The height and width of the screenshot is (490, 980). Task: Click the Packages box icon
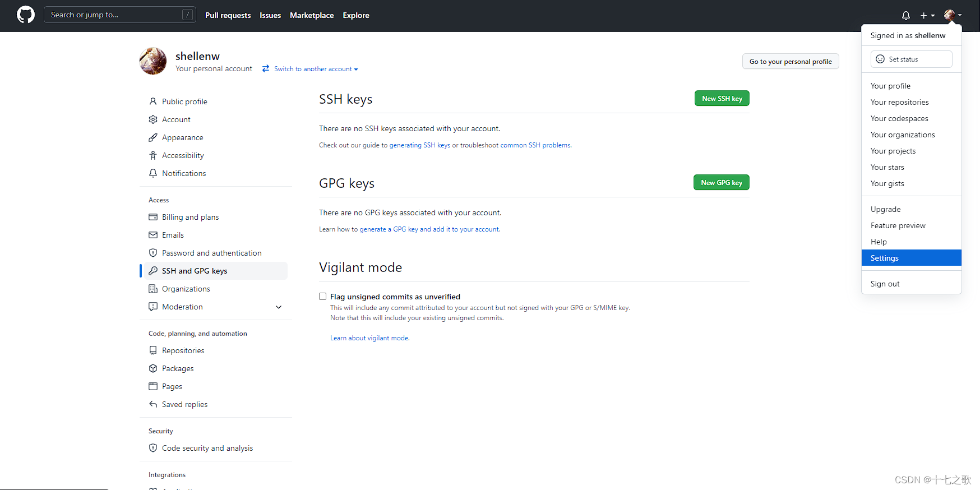[x=153, y=368]
